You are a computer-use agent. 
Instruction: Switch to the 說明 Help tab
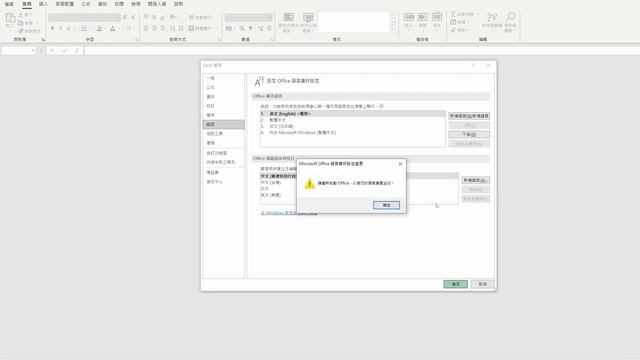(178, 4)
